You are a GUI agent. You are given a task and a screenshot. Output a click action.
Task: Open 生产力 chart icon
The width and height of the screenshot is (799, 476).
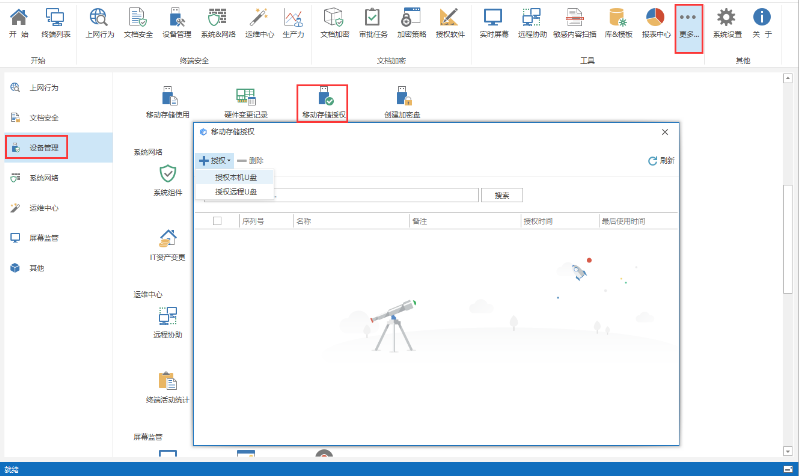pos(294,23)
